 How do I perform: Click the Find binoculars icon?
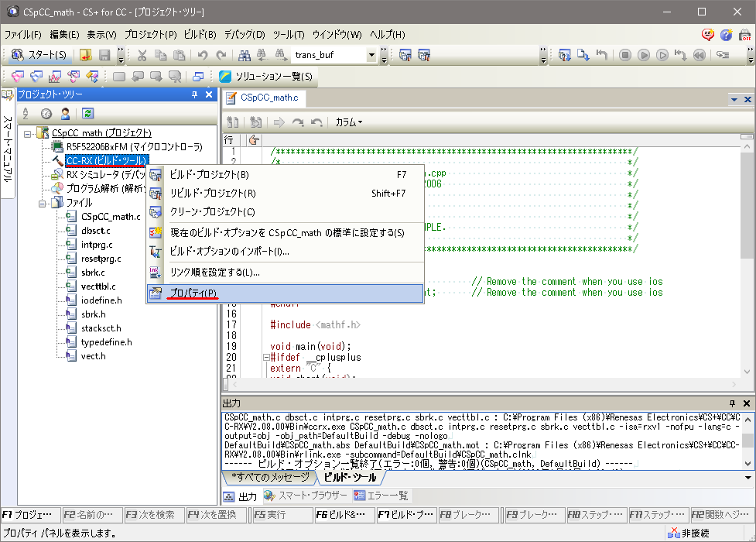245,55
